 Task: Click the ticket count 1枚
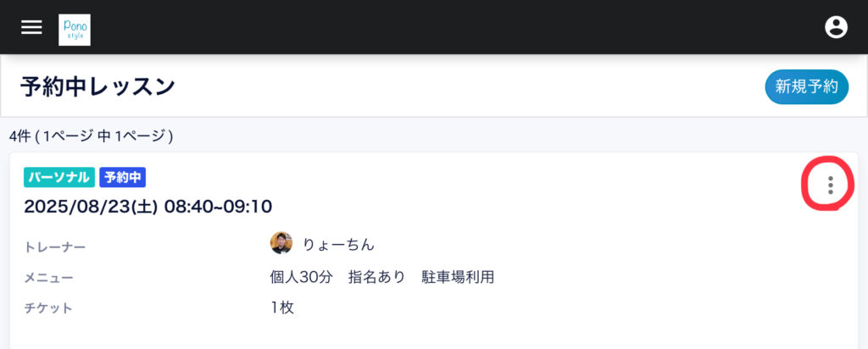[282, 307]
